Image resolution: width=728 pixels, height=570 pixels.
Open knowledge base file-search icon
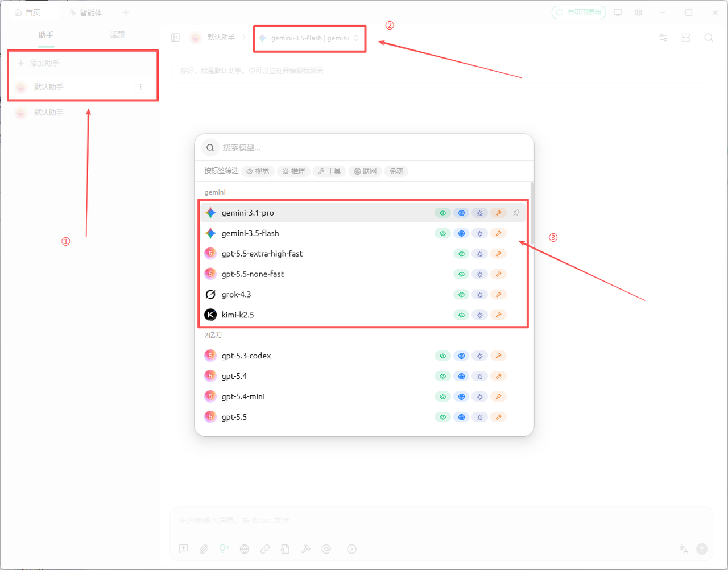point(286,549)
